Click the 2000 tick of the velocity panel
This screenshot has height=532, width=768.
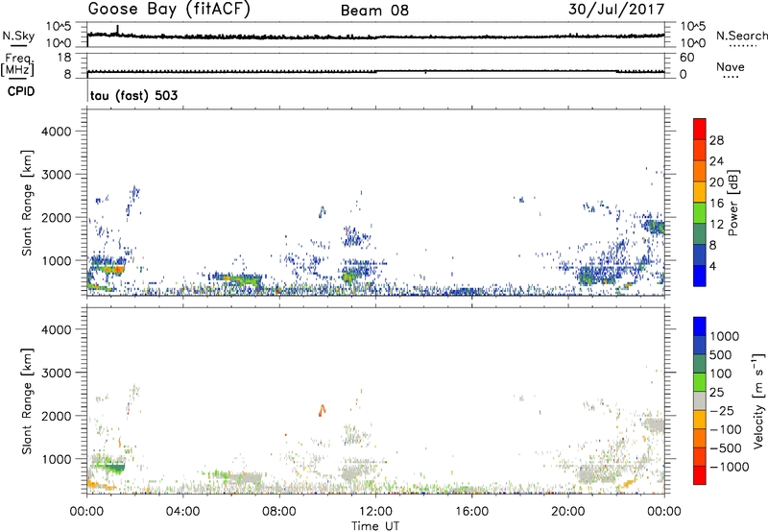56,416
